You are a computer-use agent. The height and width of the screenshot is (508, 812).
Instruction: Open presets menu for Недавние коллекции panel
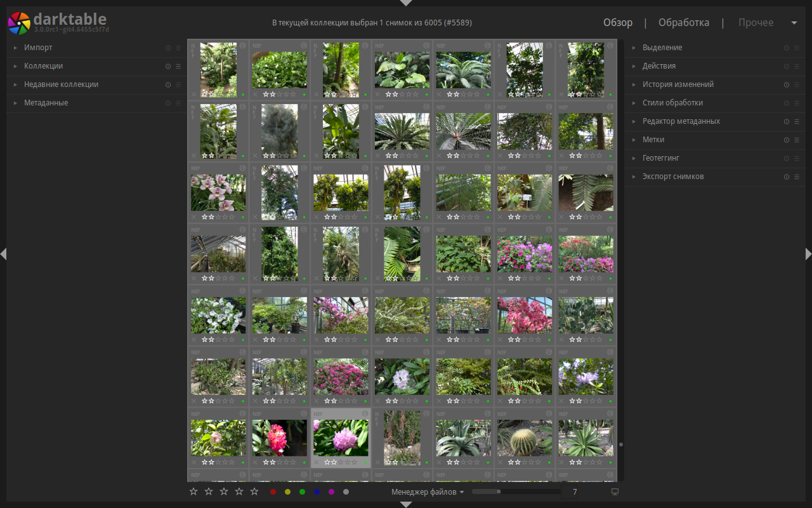tap(178, 84)
